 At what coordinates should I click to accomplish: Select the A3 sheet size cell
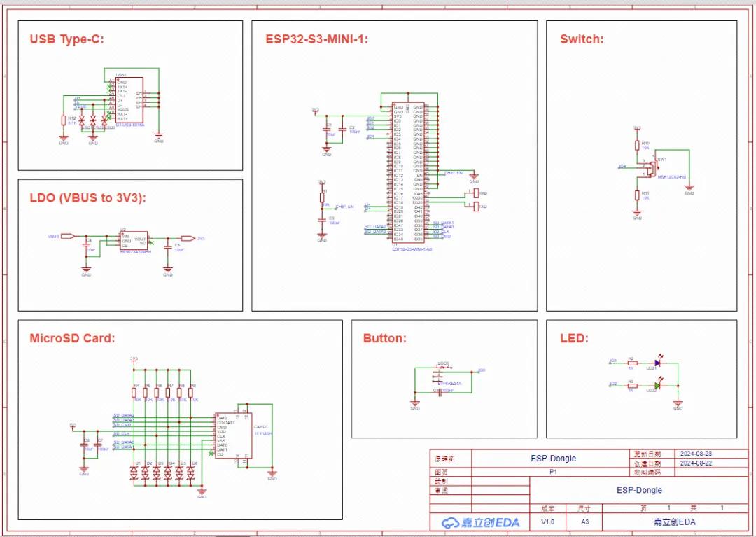584,522
